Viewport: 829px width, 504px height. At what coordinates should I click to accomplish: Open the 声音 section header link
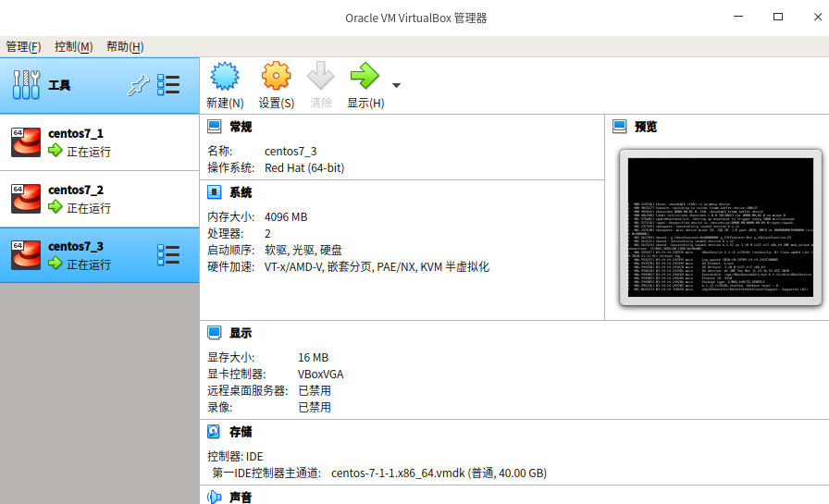tap(241, 498)
